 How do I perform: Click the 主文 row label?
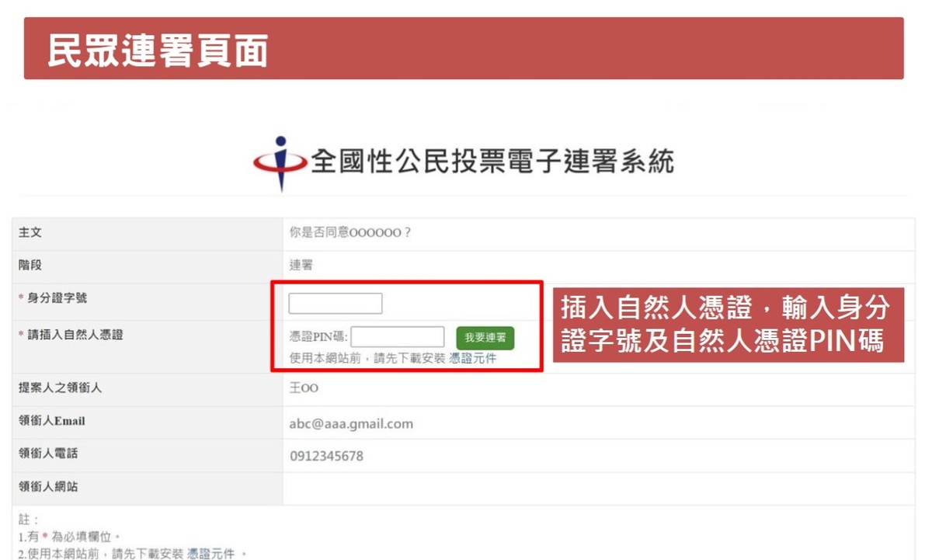click(x=30, y=233)
